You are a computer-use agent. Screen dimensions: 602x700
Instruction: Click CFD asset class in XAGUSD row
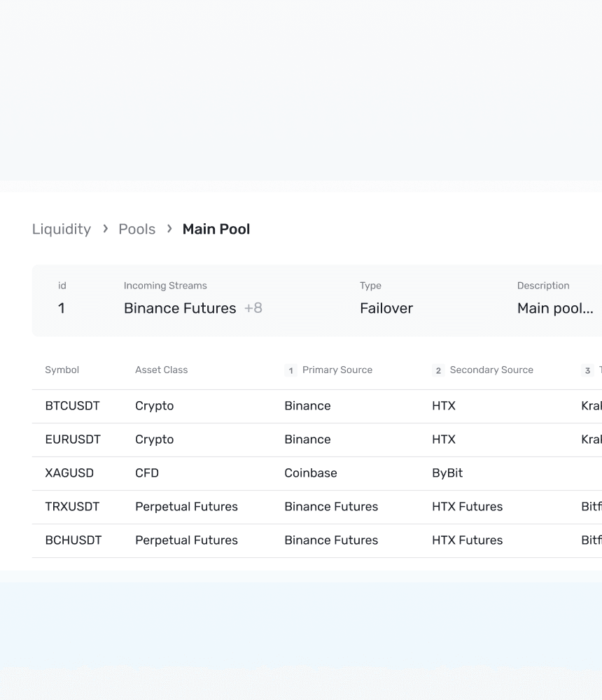coord(147,472)
